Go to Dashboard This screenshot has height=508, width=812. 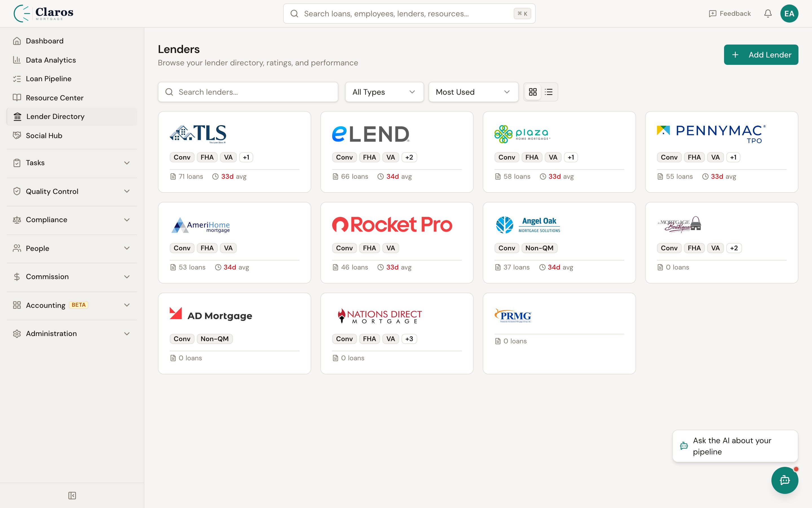pyautogui.click(x=72, y=41)
